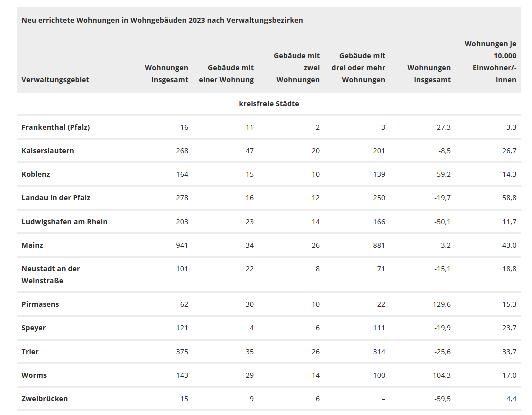
Task: Click Pirmasens change value 129,6
Action: 440,304
